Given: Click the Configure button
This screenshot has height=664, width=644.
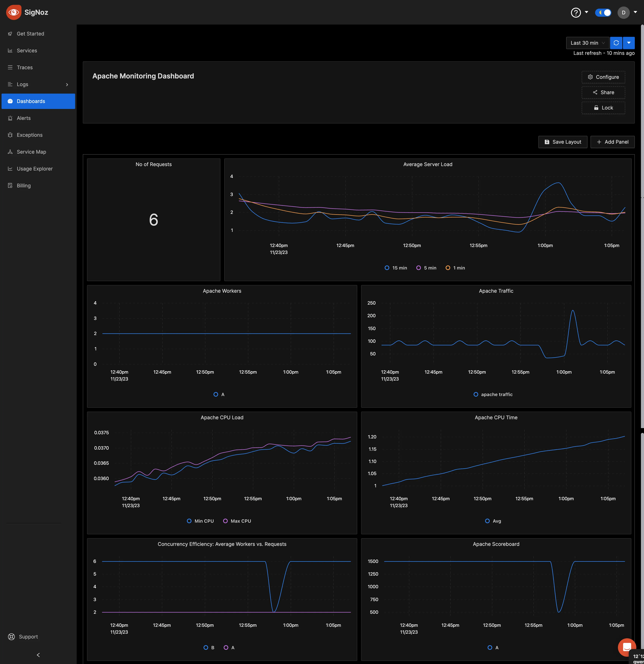Looking at the screenshot, I should pos(603,77).
